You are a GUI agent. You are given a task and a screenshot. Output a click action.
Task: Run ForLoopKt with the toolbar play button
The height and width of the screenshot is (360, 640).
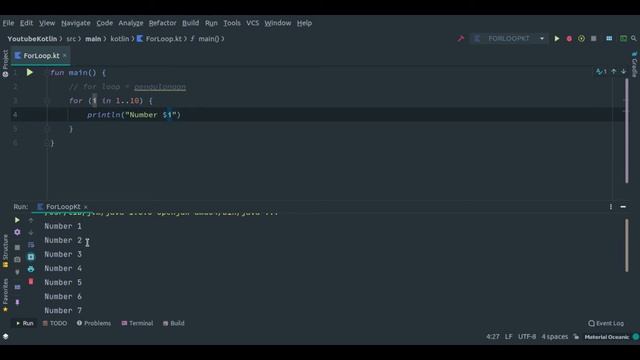point(557,38)
